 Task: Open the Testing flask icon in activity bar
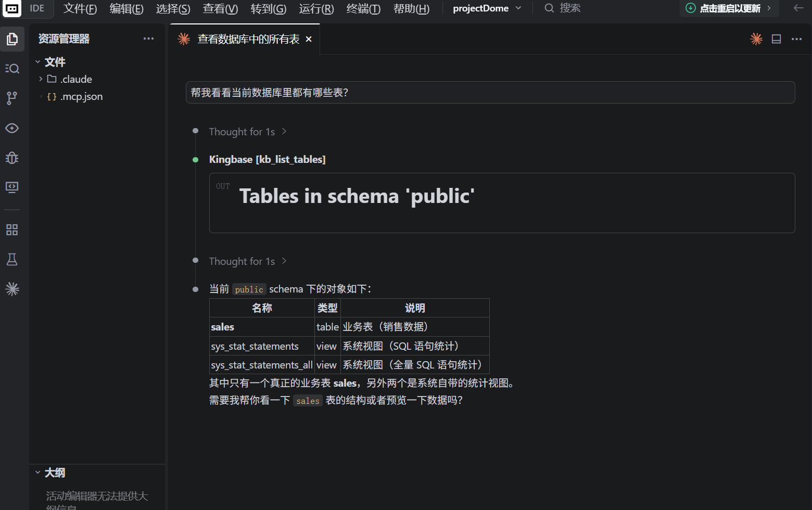(x=12, y=260)
